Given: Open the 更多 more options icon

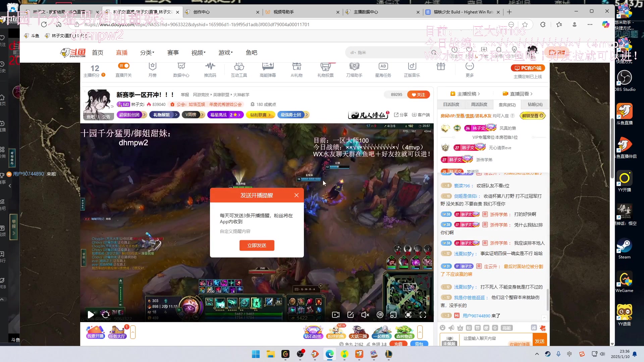Looking at the screenshot, I should click(470, 70).
